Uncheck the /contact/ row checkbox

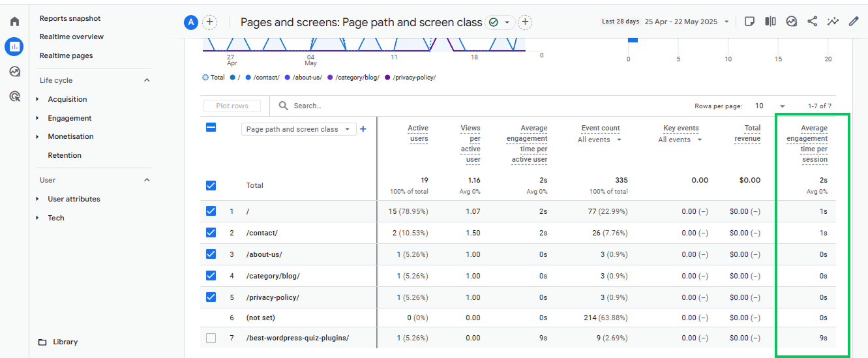click(211, 232)
